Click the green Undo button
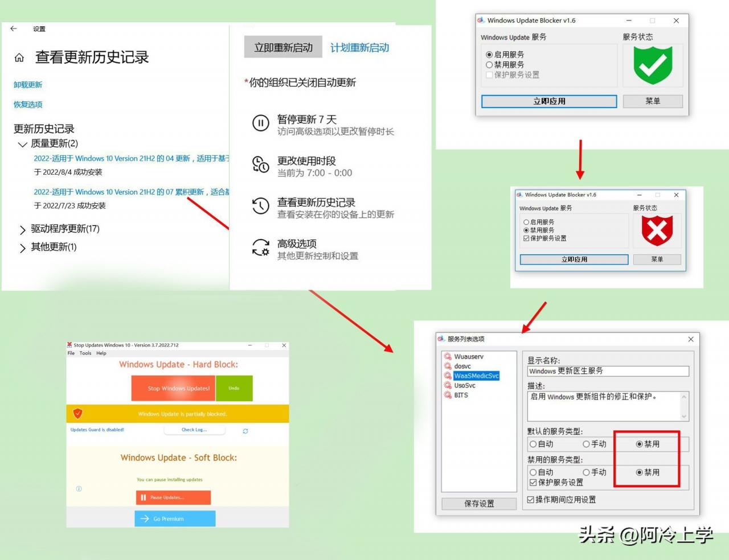This screenshot has width=729, height=560. click(234, 388)
